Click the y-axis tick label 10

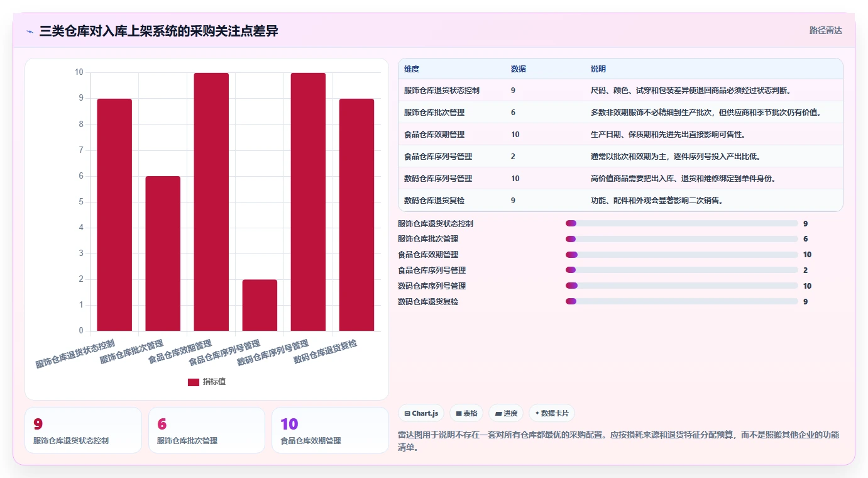coord(79,72)
